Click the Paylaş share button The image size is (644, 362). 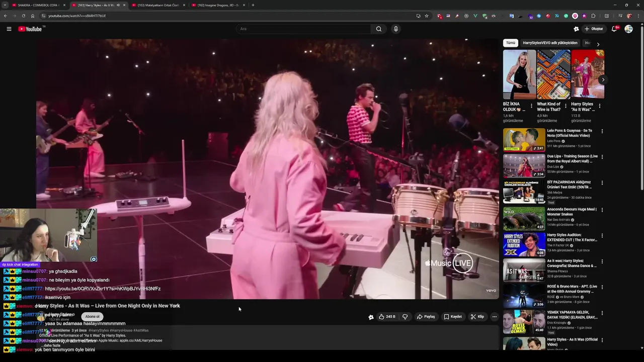click(x=426, y=317)
